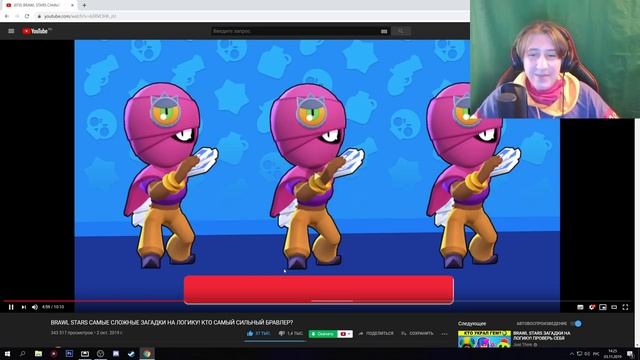Show hidden system tray icons chevron

pyautogui.click(x=571, y=354)
